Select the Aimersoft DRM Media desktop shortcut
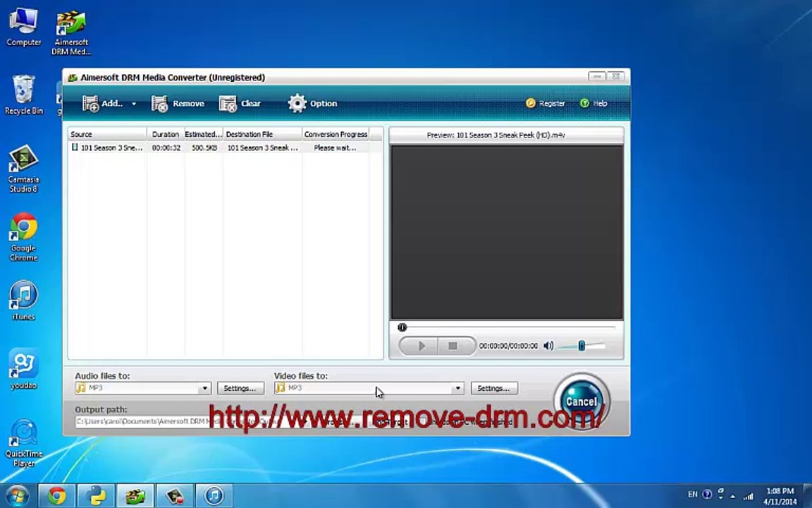Image resolution: width=812 pixels, height=508 pixels. tap(71, 32)
